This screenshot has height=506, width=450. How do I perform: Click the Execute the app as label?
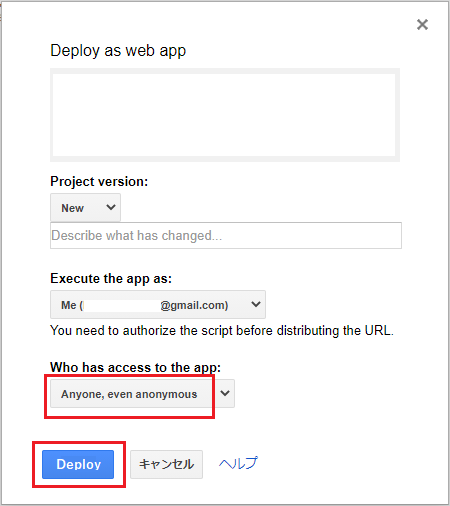click(x=111, y=279)
